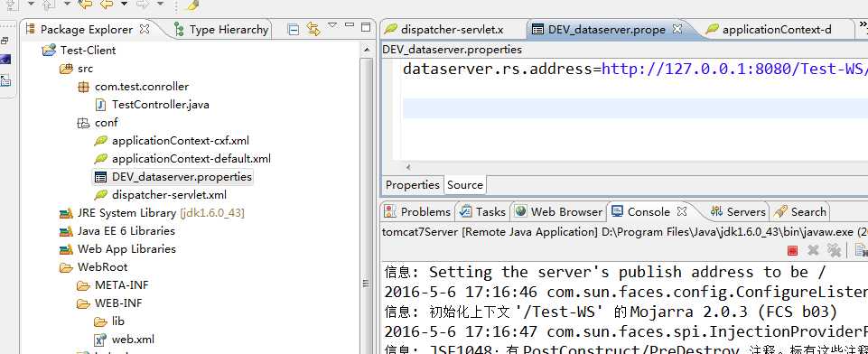Click console line 'Setting the server's publish address'

[x=604, y=272]
